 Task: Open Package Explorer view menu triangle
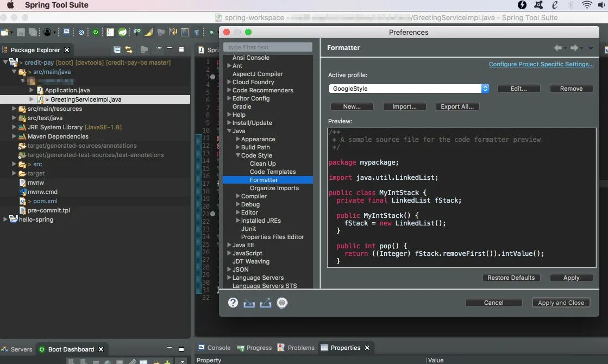tap(159, 48)
